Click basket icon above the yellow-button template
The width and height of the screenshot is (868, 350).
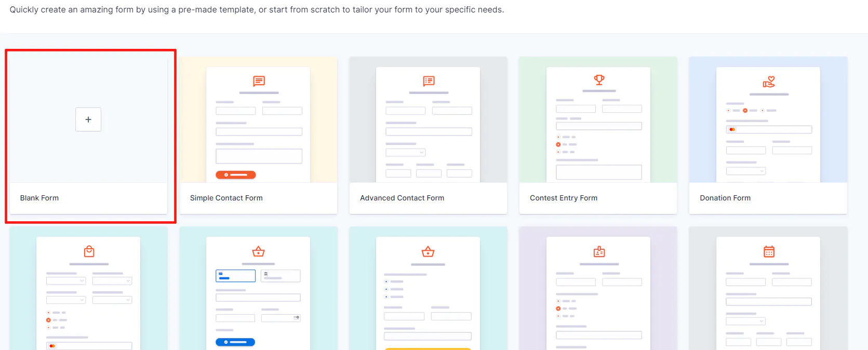(x=428, y=252)
